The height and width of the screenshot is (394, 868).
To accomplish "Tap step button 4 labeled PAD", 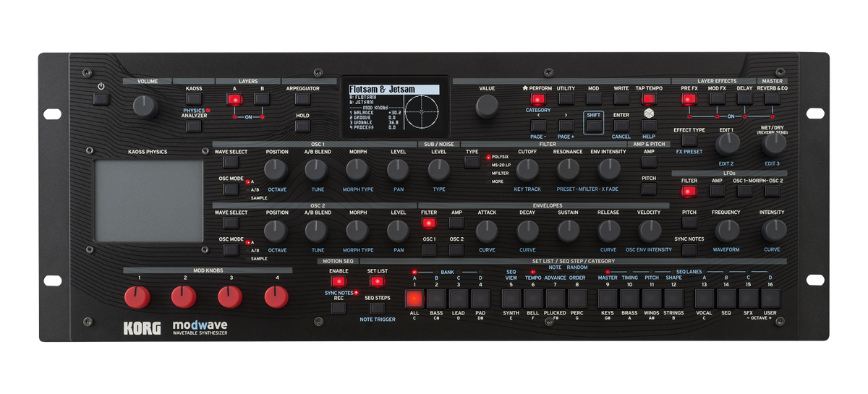I will [x=481, y=299].
